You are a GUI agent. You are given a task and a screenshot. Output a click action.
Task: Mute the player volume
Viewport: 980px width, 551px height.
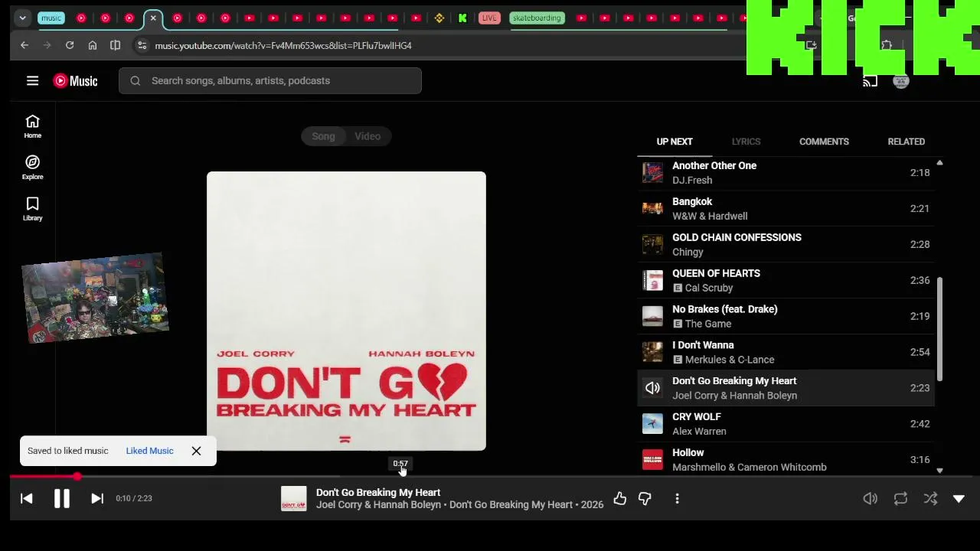871,498
